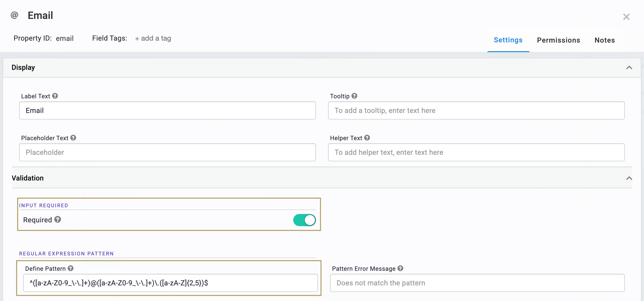Screen dimensions: 644x301
Task: Open the Helper Text help icon
Action: (x=367, y=138)
